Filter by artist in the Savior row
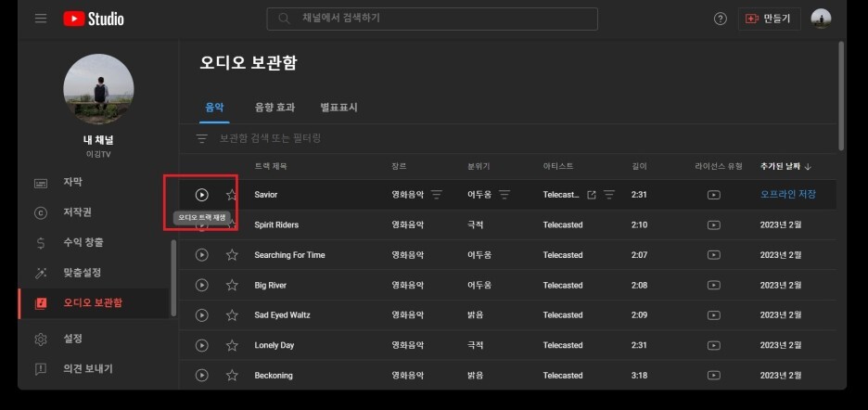Screen dimensions: 868x410 click(609, 195)
